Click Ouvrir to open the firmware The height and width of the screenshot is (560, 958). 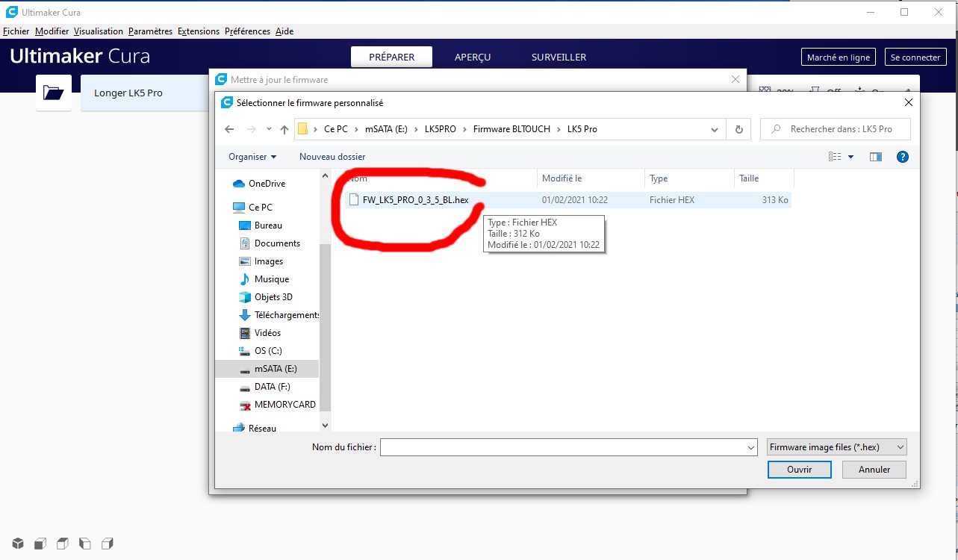pos(799,470)
